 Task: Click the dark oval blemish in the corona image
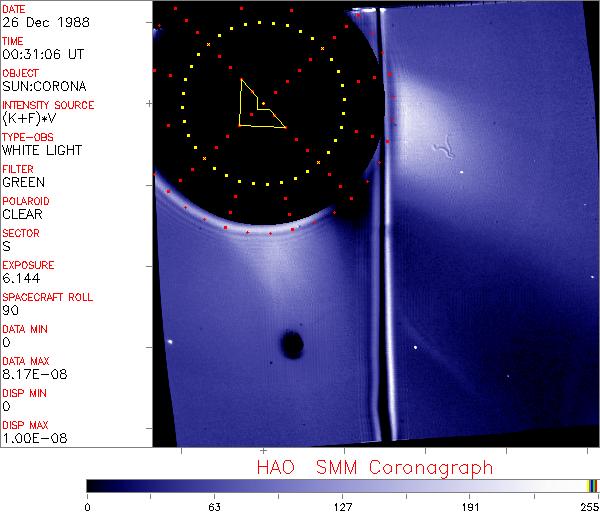pos(292,345)
